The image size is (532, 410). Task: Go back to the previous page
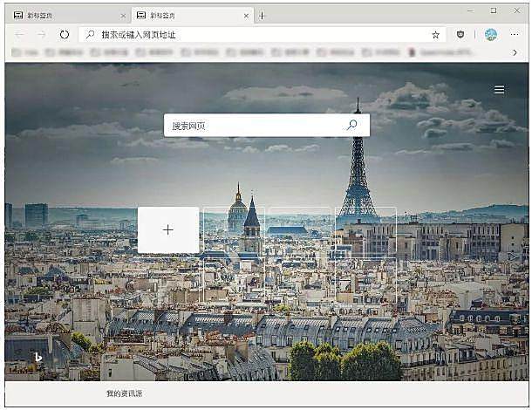(x=20, y=34)
